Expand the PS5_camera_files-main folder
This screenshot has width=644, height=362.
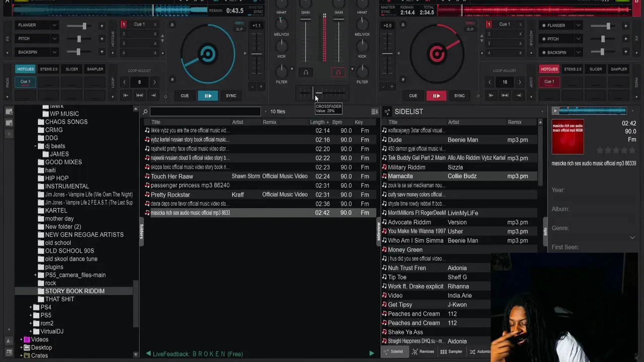pyautogui.click(x=36, y=275)
